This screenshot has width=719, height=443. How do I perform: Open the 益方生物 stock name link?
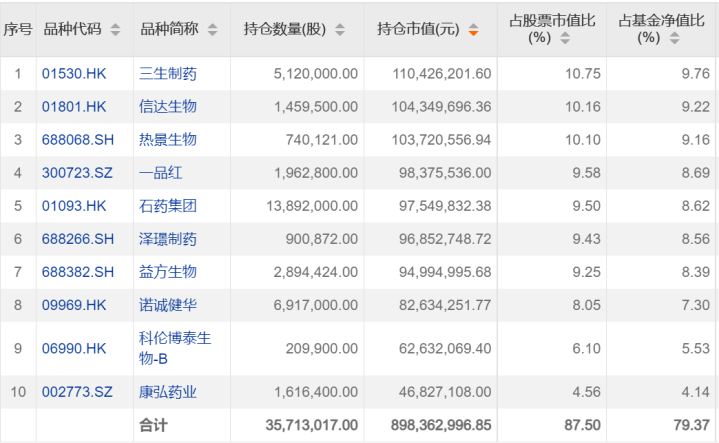click(x=168, y=272)
